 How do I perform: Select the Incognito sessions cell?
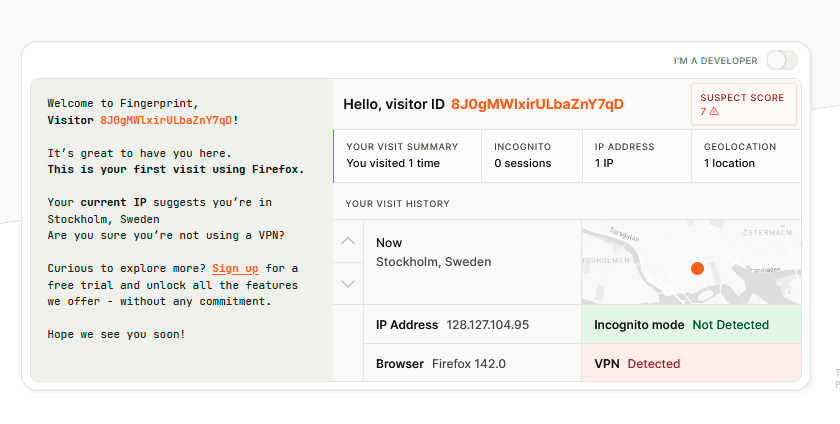tap(531, 155)
